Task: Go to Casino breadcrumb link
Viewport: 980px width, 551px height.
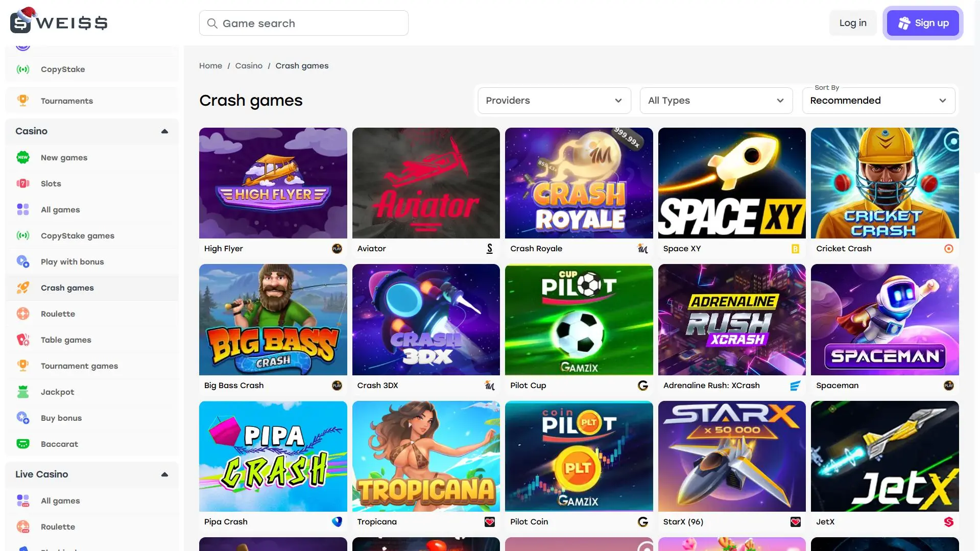Action: [249, 66]
